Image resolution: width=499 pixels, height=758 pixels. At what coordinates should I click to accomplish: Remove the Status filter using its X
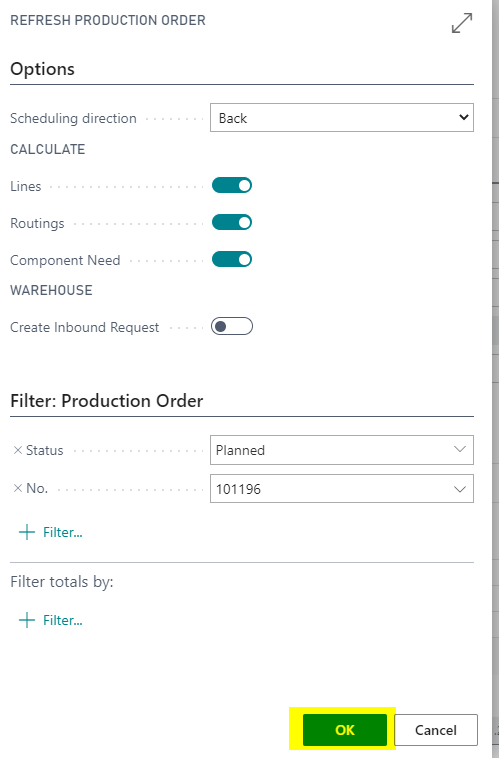pos(18,450)
